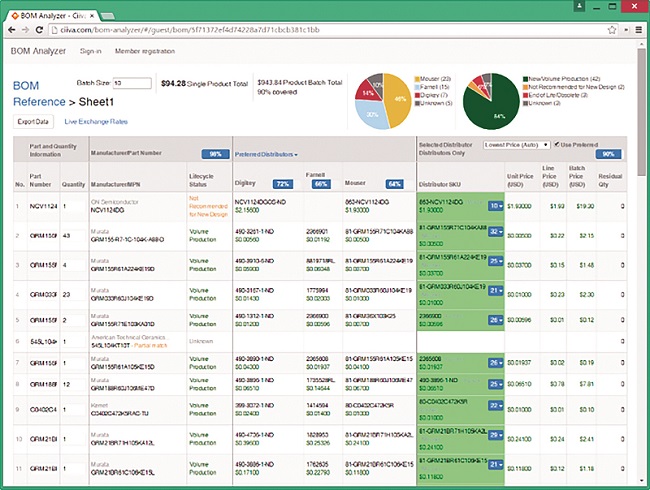Click the Residual Qty column header

[x=610, y=180]
